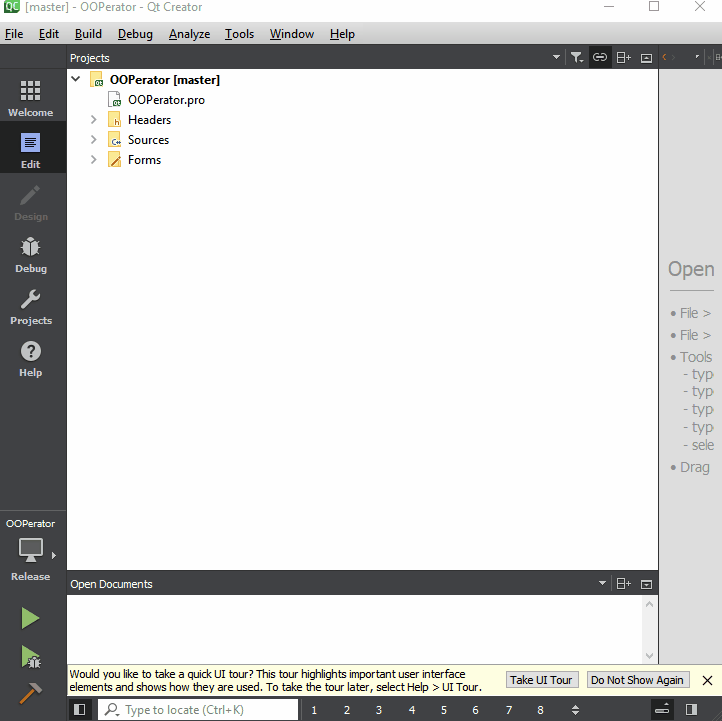
Task: Open output pane 1
Action: (x=314, y=710)
